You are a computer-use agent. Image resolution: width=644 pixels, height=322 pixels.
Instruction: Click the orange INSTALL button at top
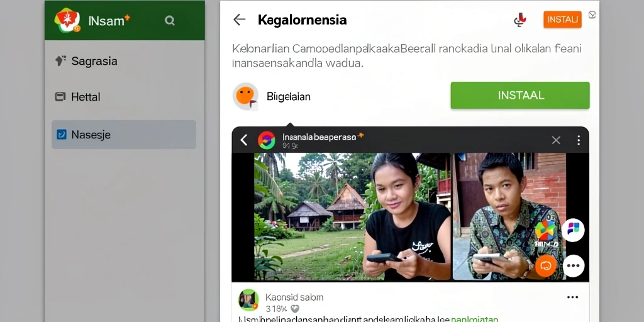point(562,19)
